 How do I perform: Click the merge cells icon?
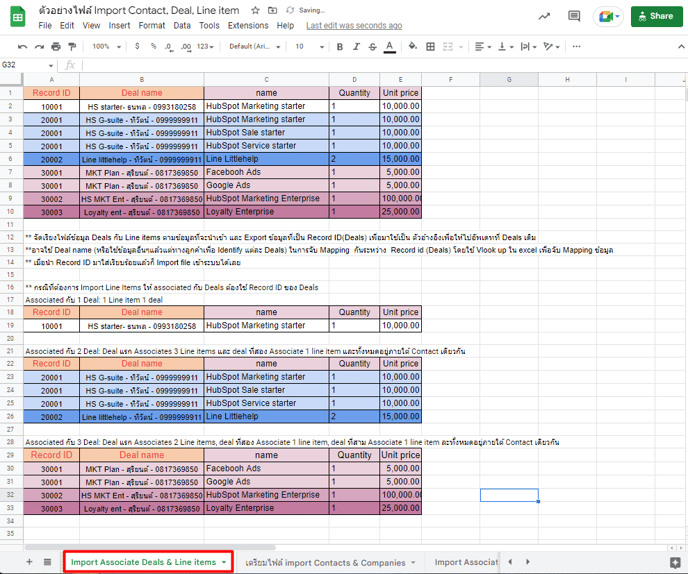tap(448, 47)
